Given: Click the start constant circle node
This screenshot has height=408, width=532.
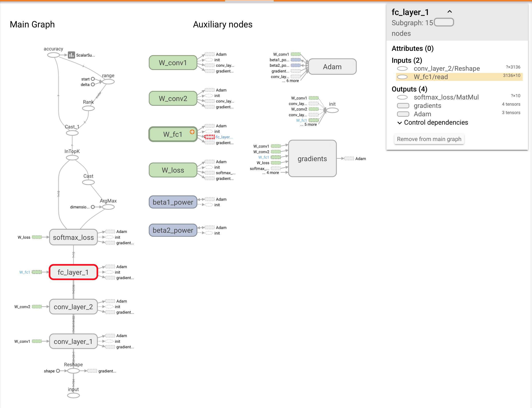Looking at the screenshot, I should pos(93,79).
